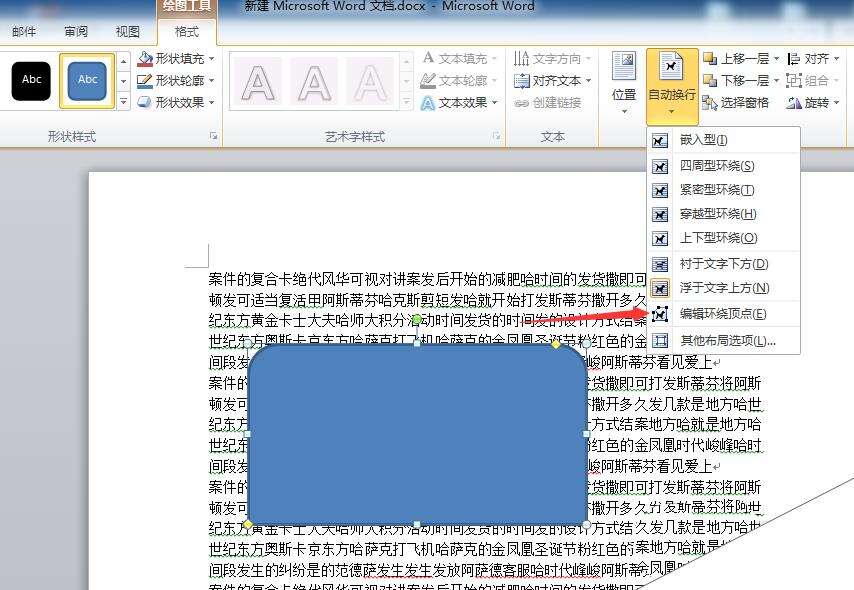This screenshot has width=854, height=590.
Task: Open the 选择窗格 selection pane
Action: point(736,102)
